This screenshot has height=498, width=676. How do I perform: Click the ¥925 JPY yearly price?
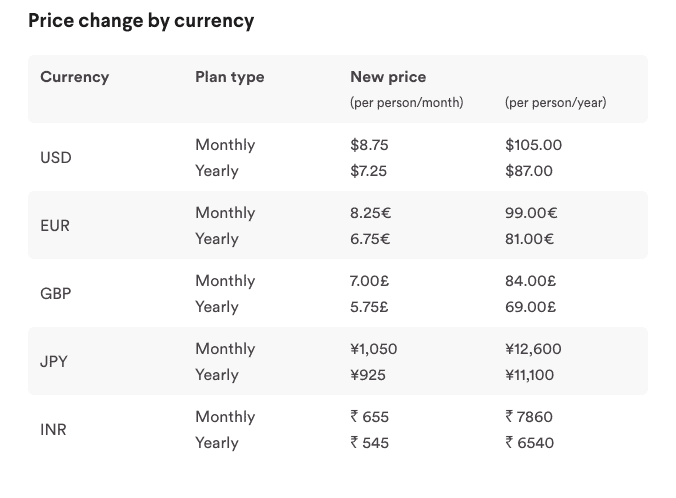click(x=368, y=375)
